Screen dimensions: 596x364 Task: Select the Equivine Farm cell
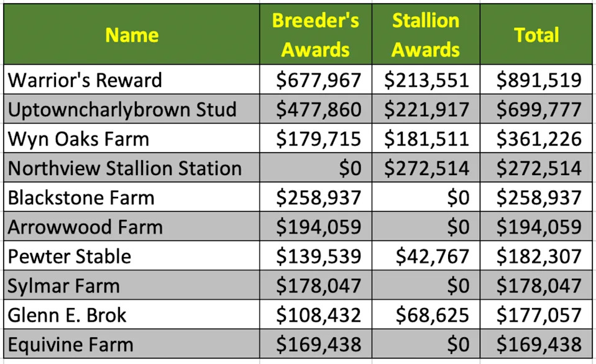click(x=132, y=344)
